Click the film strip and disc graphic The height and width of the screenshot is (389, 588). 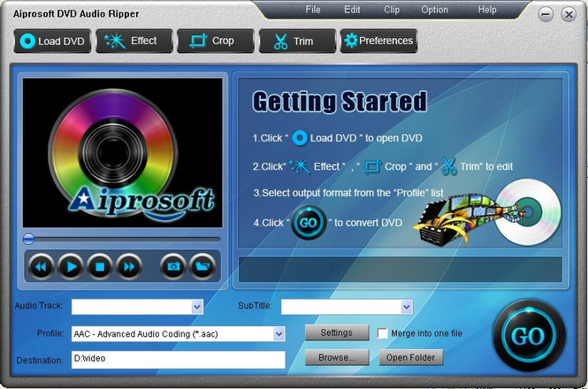coord(487,214)
